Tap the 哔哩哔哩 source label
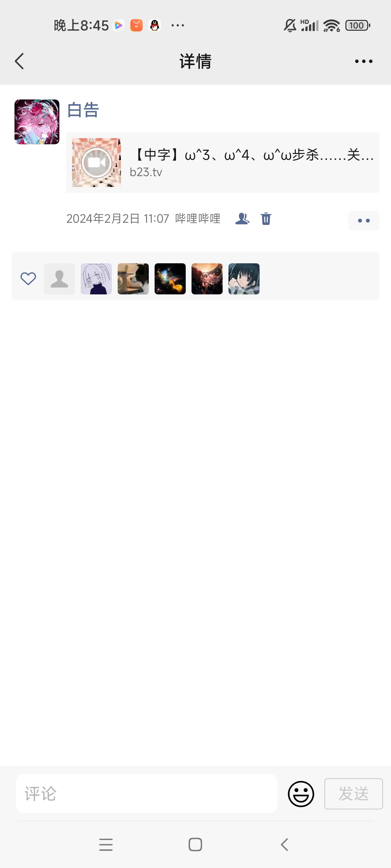The width and height of the screenshot is (391, 868). click(x=198, y=218)
